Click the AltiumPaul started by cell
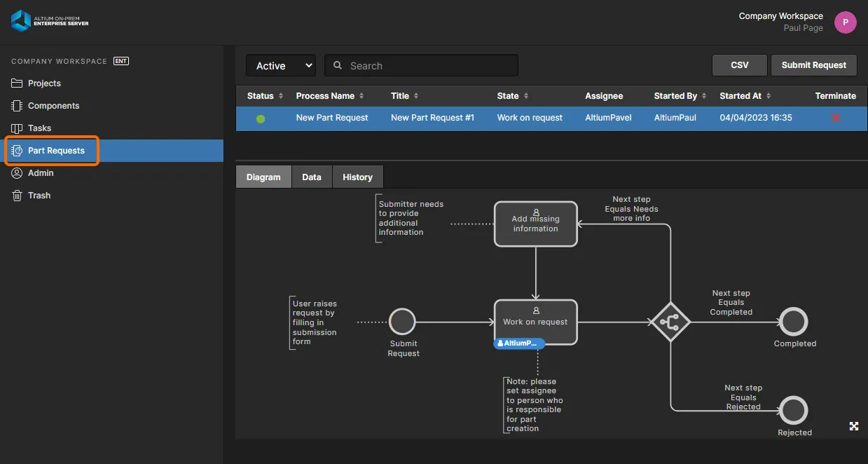This screenshot has height=464, width=868. (675, 118)
